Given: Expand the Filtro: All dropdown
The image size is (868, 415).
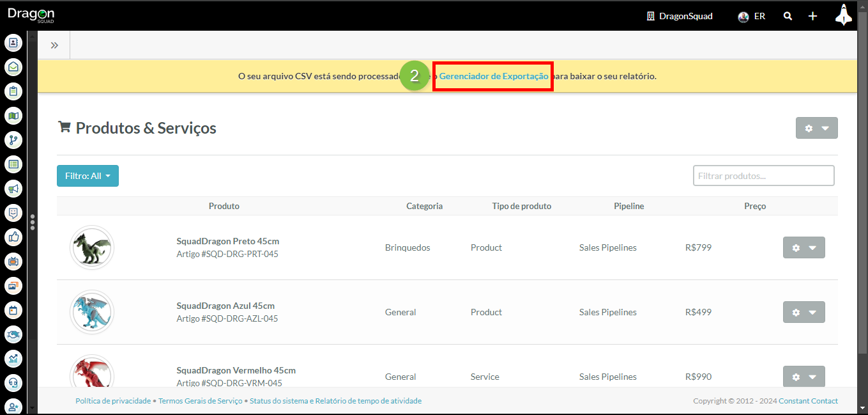Looking at the screenshot, I should point(88,176).
